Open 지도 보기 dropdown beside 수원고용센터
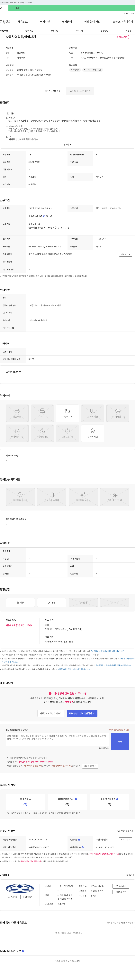This screenshot has height=980, width=135. 126,840
